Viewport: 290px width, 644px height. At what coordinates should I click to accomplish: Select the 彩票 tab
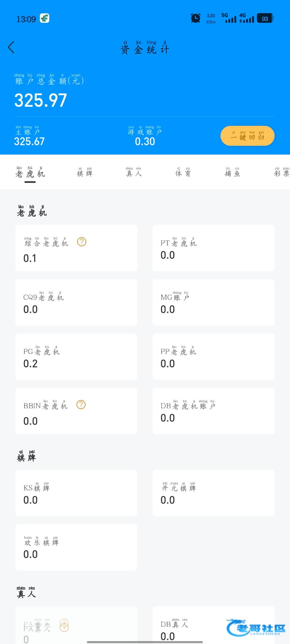(281, 173)
